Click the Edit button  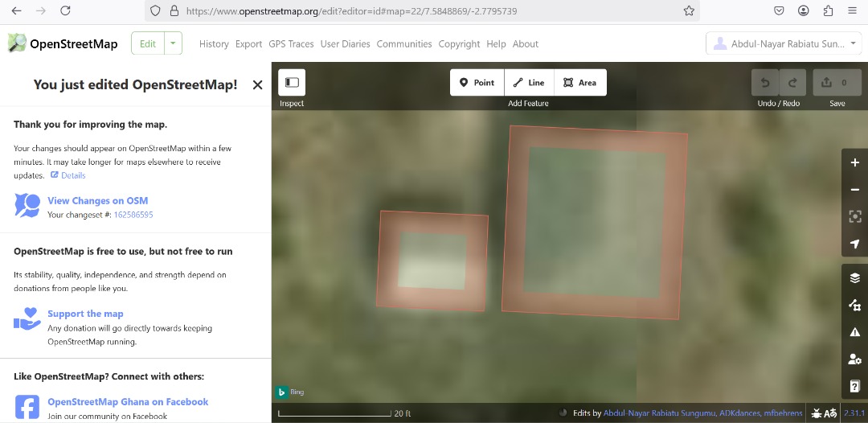(x=148, y=43)
